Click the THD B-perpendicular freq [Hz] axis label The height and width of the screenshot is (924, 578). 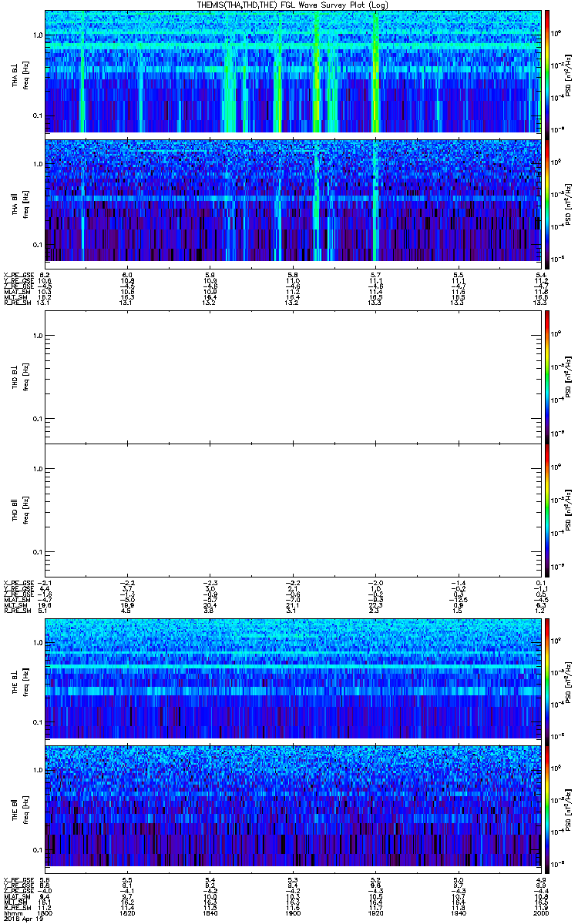pyautogui.click(x=25, y=377)
